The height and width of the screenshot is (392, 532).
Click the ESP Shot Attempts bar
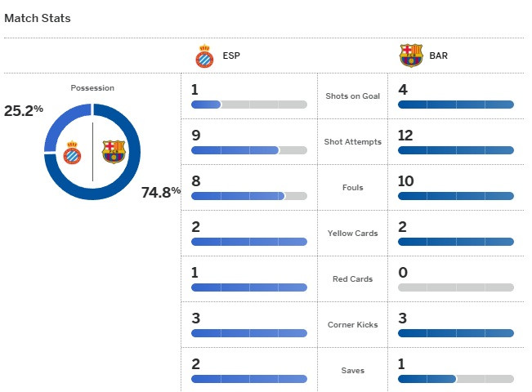(x=249, y=150)
